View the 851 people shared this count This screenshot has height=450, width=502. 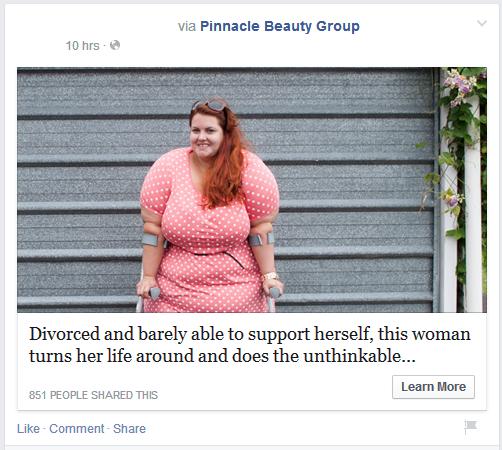[93, 395]
